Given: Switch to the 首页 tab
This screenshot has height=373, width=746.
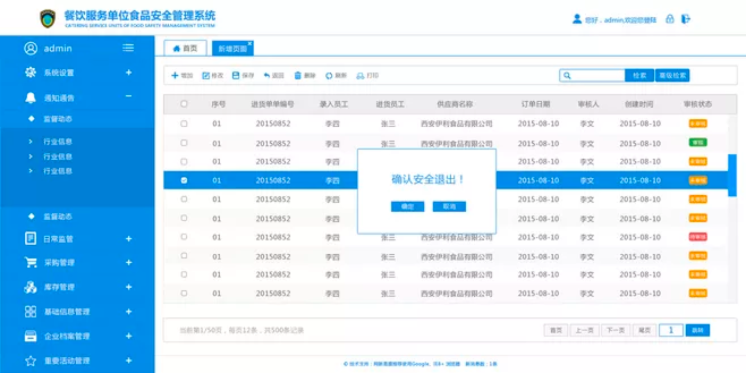Looking at the screenshot, I should (186, 49).
